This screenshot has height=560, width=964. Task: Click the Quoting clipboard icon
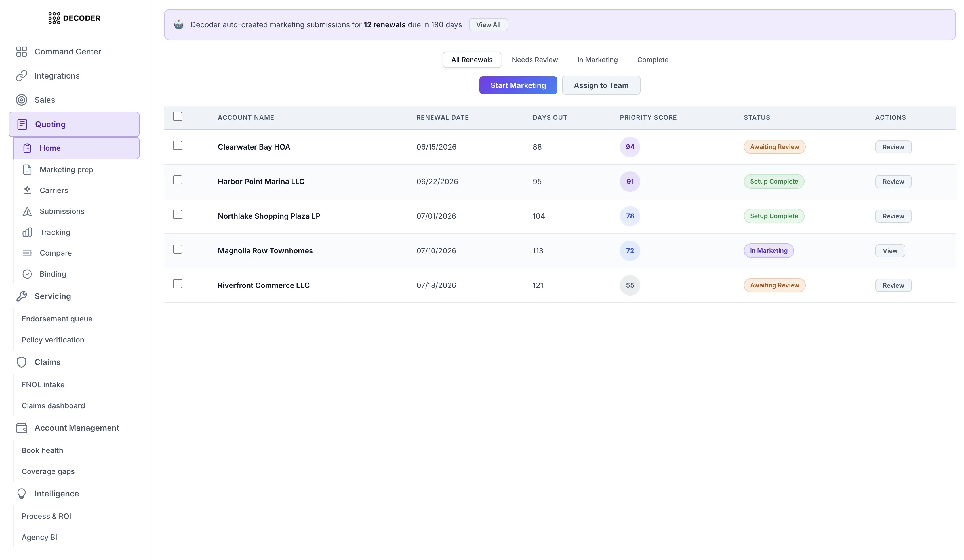click(x=22, y=124)
